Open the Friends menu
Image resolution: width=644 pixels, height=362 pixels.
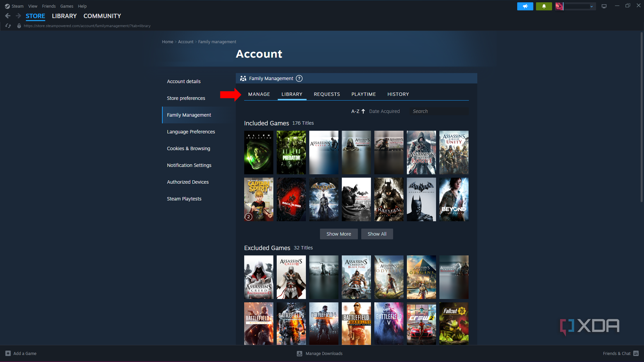pos(49,6)
